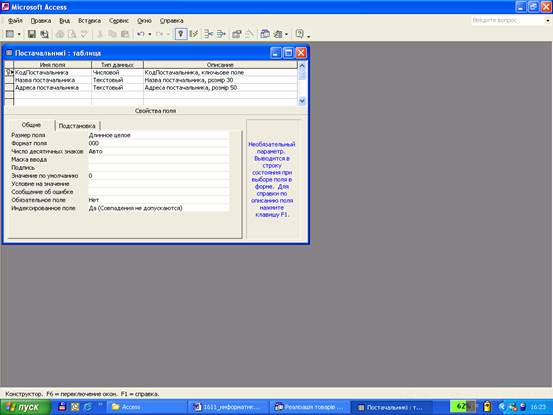Image resolution: width=553 pixels, height=415 pixels.
Task: Toggle the Primary Key toolbar button
Action: [x=181, y=34]
